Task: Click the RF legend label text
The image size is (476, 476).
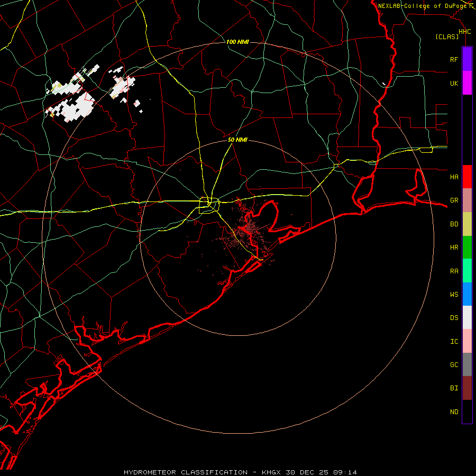Action: click(x=454, y=59)
